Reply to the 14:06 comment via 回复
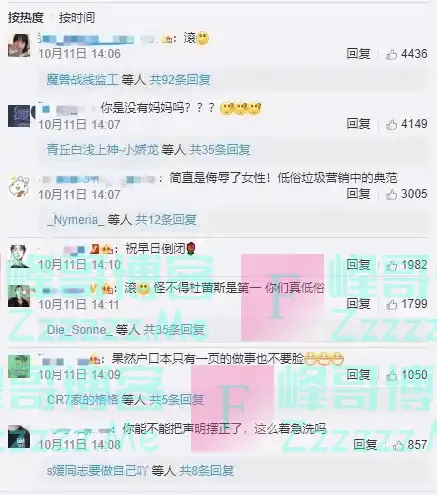Screen dimensions: 437x495 (358, 54)
